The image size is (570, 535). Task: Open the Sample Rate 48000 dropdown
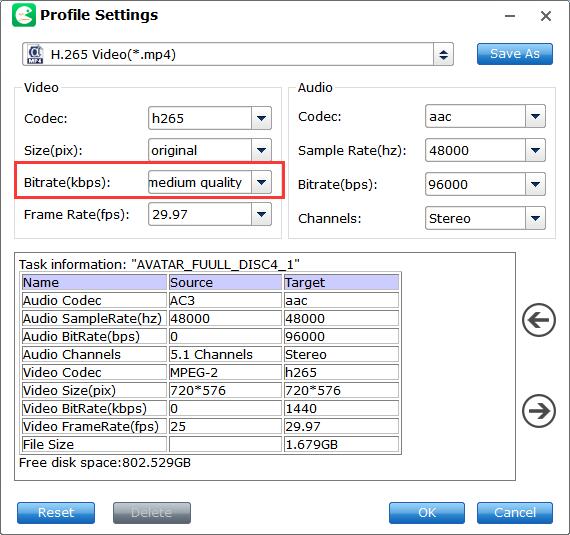[x=535, y=150]
